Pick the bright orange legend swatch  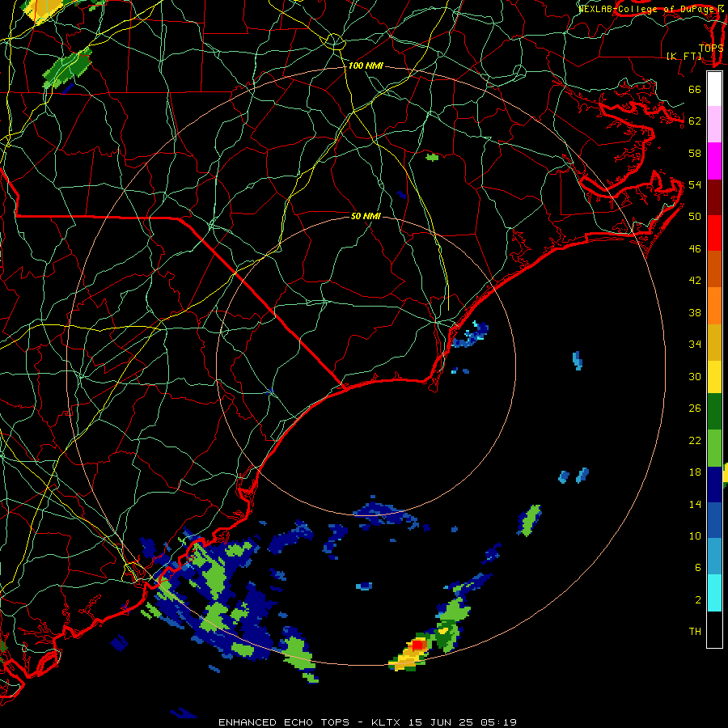coord(714,305)
